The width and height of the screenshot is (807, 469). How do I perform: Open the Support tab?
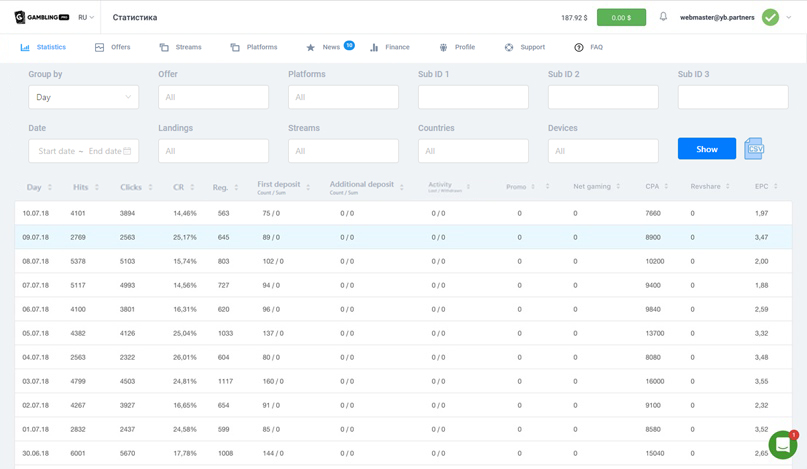click(524, 47)
